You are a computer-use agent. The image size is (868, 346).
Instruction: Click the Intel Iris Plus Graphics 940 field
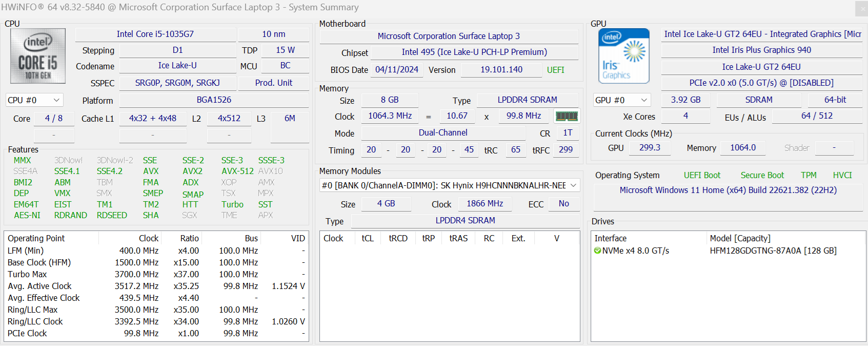[761, 50]
